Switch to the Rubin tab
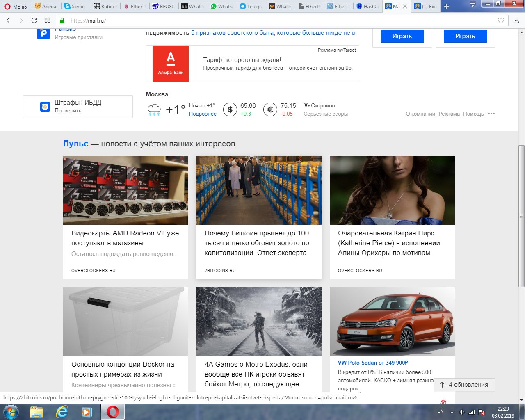 (105, 6)
